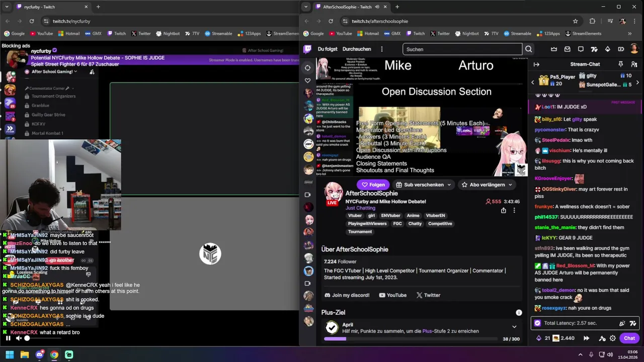Open Twitch whispers speech bubble icon
Screen dimensions: 644x362
coord(581,49)
